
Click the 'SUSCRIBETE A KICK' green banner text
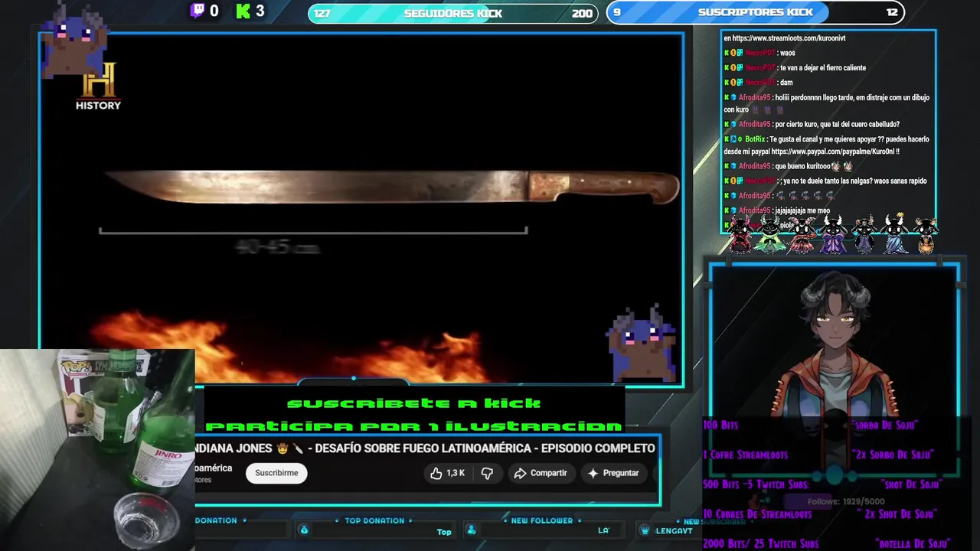click(413, 403)
